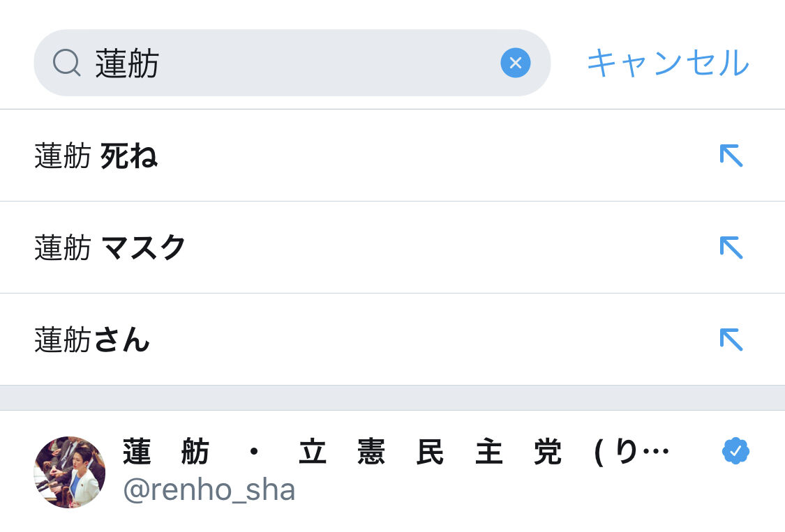Screen dimensions: 785x532
Task: Open the 蓮舫・立憲民主党 account name
Action: [342, 453]
